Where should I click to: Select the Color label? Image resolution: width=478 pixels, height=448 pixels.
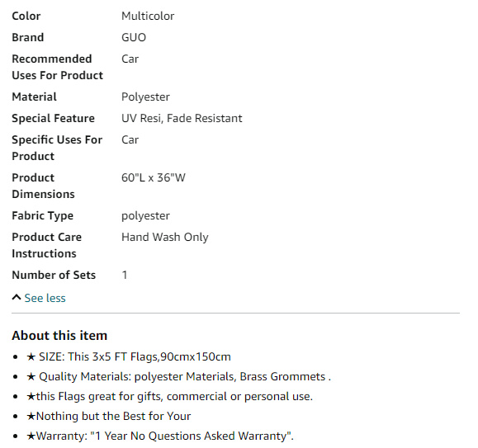tap(26, 16)
